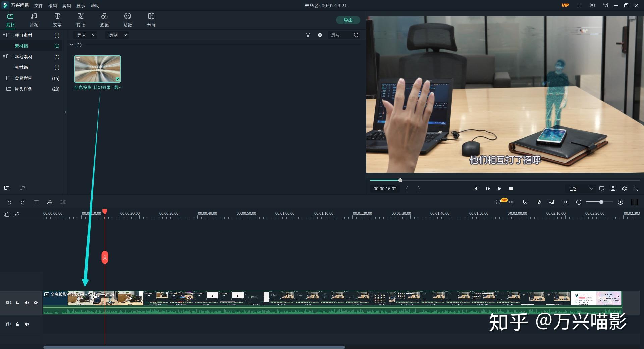Mute audio track 1
Screen dimensions: 644x349
click(x=26, y=324)
